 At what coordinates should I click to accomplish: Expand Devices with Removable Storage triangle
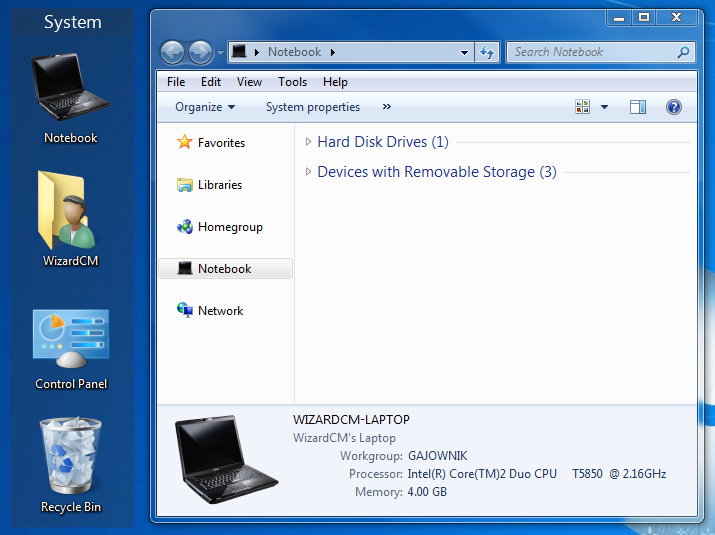(308, 172)
